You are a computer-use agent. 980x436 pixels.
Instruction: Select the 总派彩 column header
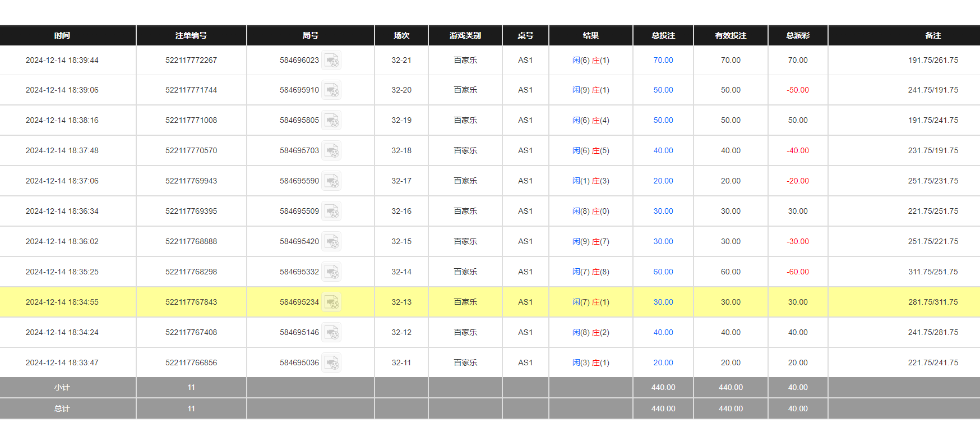tap(797, 35)
